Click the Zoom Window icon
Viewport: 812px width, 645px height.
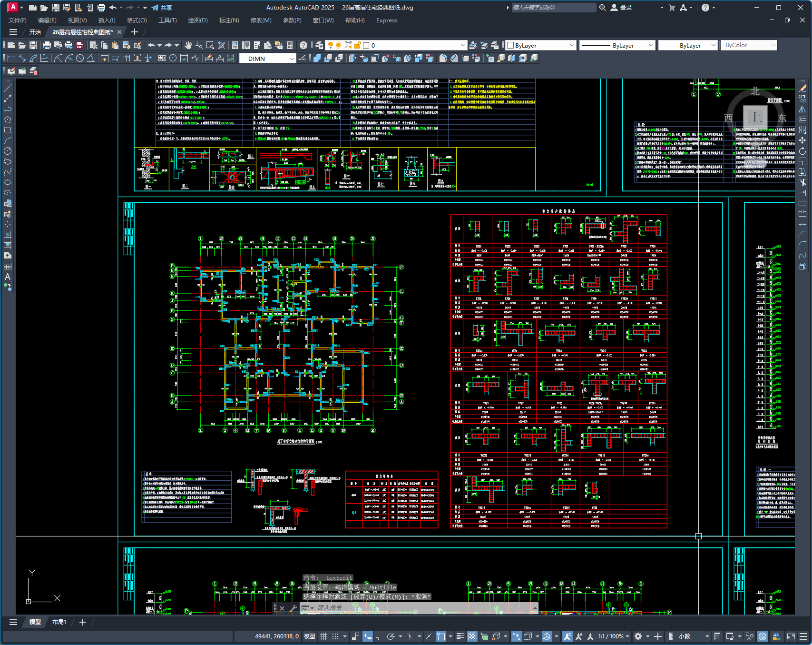click(x=210, y=45)
